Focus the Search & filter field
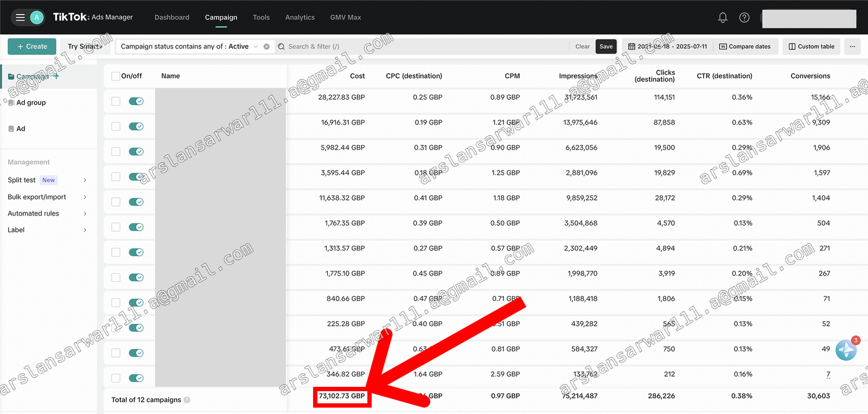Image resolution: width=868 pixels, height=414 pixels. click(423, 47)
